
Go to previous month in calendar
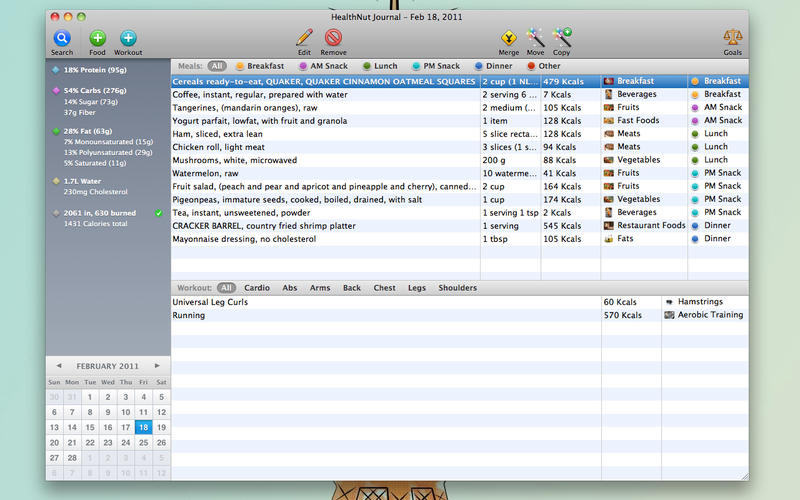point(59,366)
